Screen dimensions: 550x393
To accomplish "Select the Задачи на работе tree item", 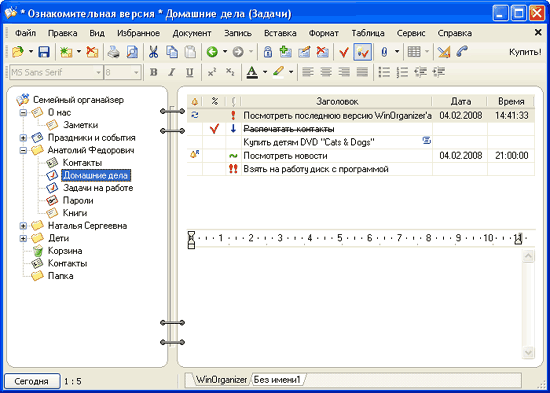I will pos(98,188).
